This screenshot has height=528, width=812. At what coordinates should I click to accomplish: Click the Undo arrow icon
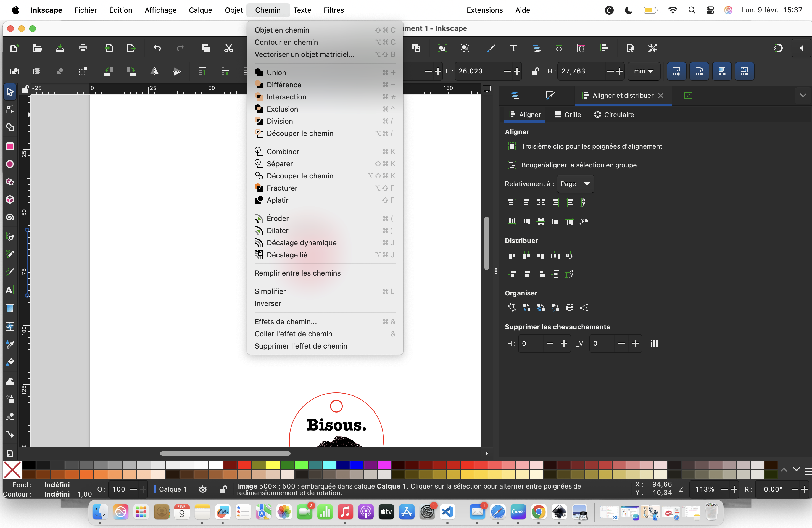coord(157,48)
